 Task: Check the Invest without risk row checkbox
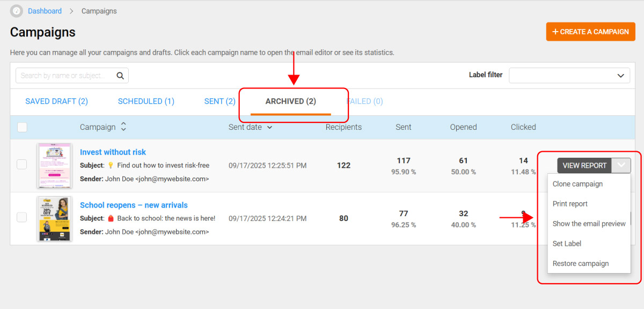coord(21,165)
